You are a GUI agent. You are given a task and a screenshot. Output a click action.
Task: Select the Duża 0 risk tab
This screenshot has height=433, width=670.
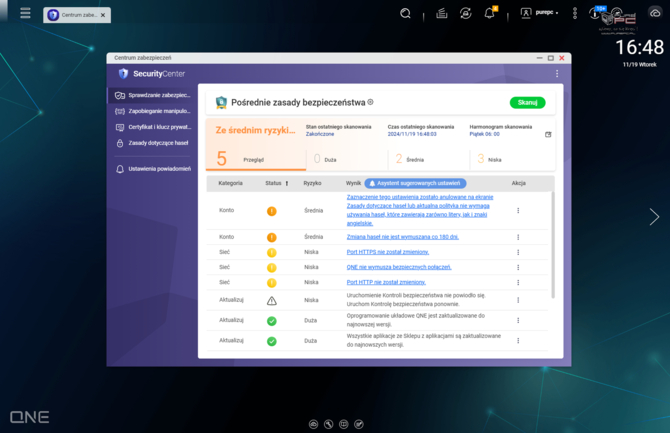(347, 159)
